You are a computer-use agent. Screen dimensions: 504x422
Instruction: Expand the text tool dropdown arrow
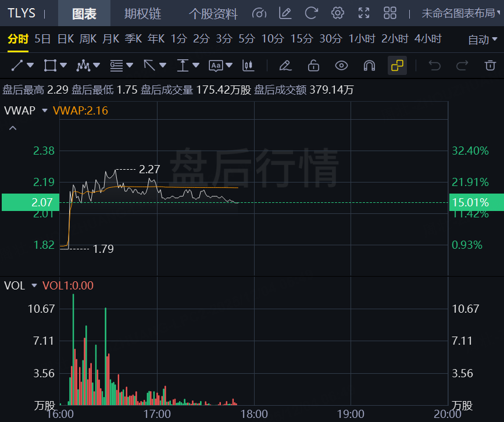pos(229,66)
